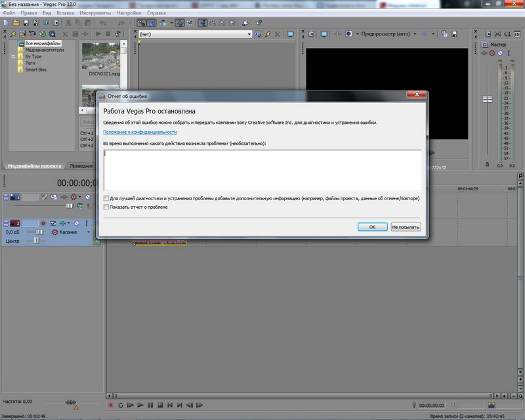
Task: Mute audio track 2
Action: pyautogui.click(x=77, y=223)
